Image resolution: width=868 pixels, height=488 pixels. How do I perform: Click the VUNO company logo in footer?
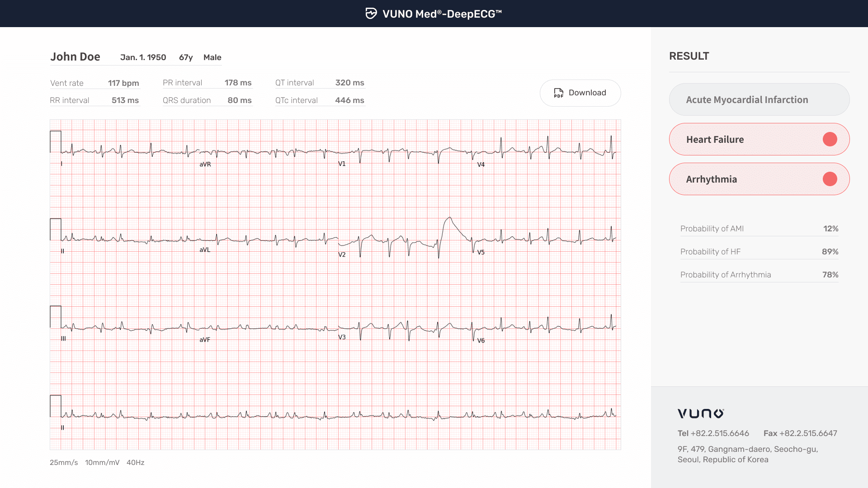click(x=700, y=413)
